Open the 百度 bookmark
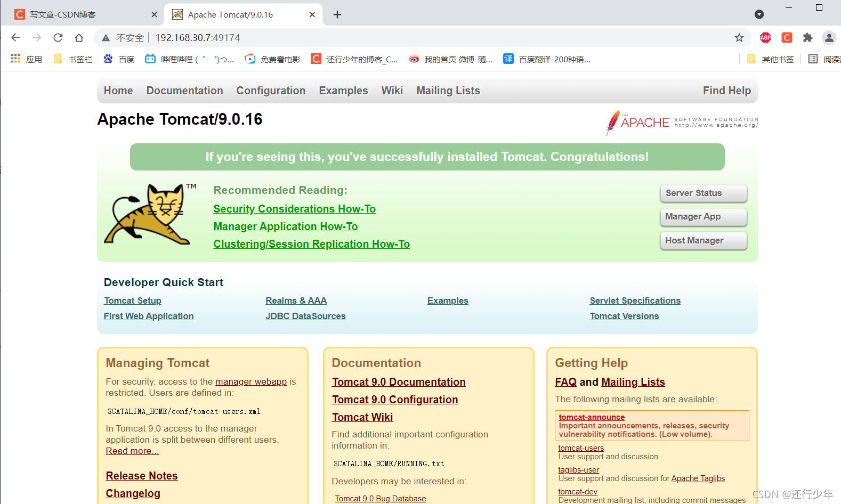The width and height of the screenshot is (841, 504). tap(119, 59)
